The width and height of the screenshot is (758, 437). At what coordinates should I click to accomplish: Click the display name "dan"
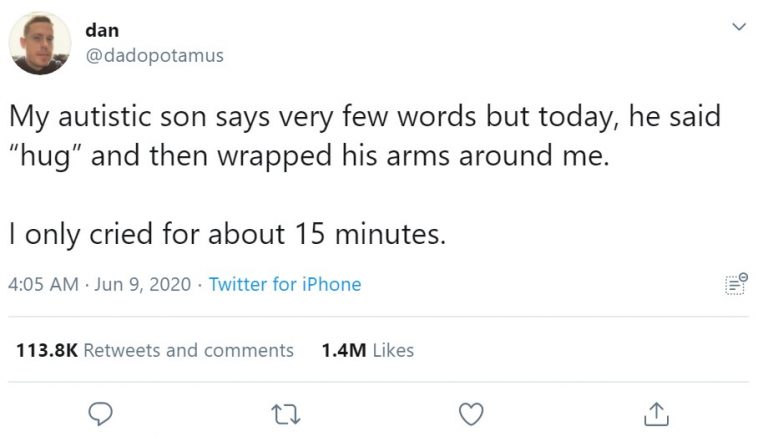click(x=102, y=31)
